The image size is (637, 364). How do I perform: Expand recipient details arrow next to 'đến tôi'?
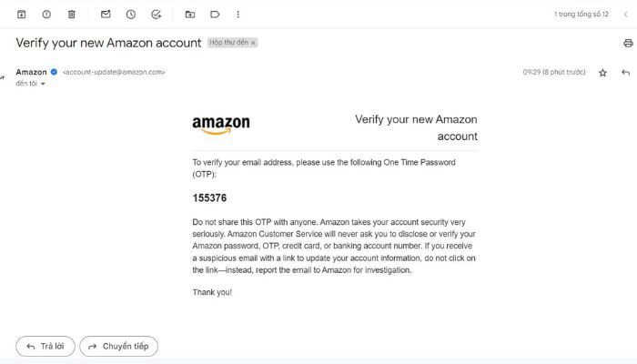point(43,84)
